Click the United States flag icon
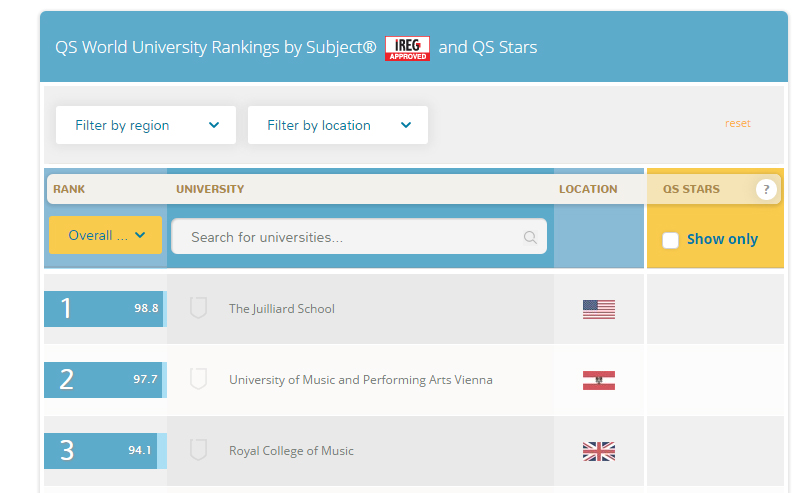This screenshot has height=493, width=807. 598,309
